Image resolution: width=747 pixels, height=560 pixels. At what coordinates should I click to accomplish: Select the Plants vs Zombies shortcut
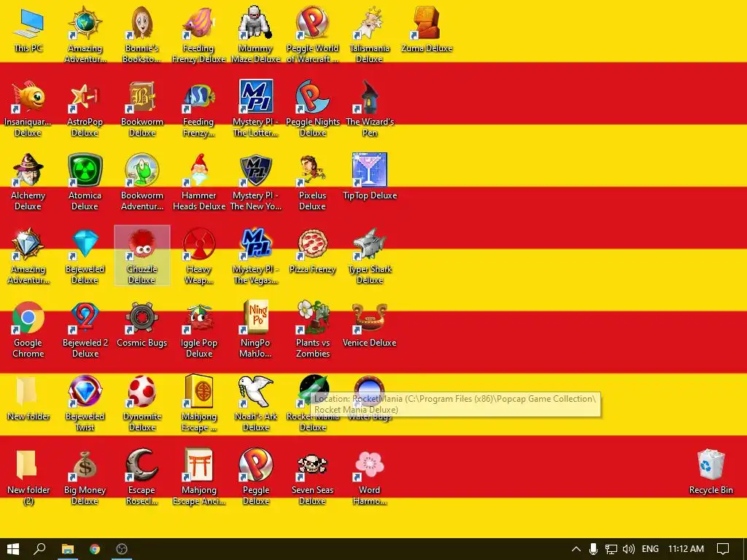click(312, 330)
